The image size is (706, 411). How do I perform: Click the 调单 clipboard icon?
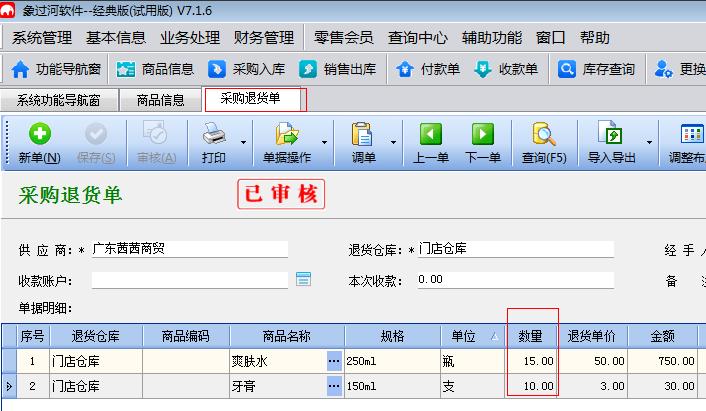[x=362, y=134]
